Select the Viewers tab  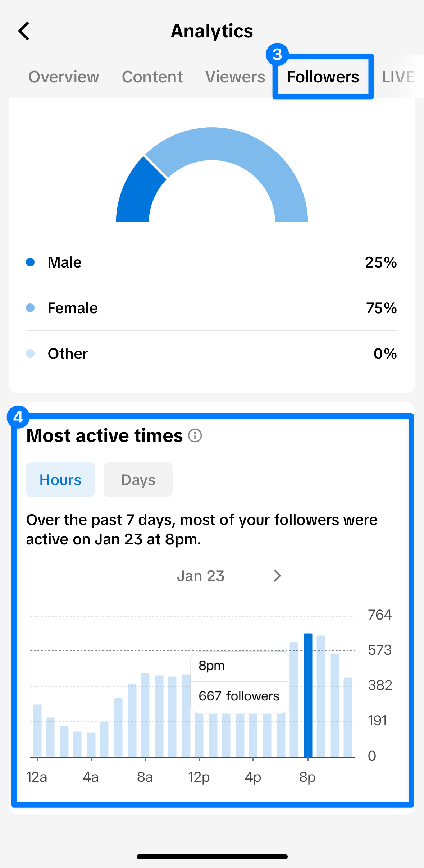point(235,77)
